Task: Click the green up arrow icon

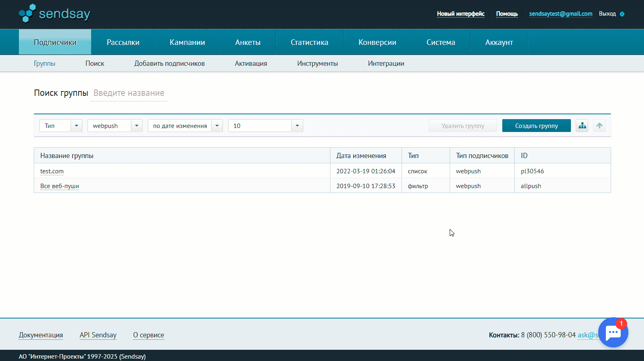Action: tap(599, 126)
